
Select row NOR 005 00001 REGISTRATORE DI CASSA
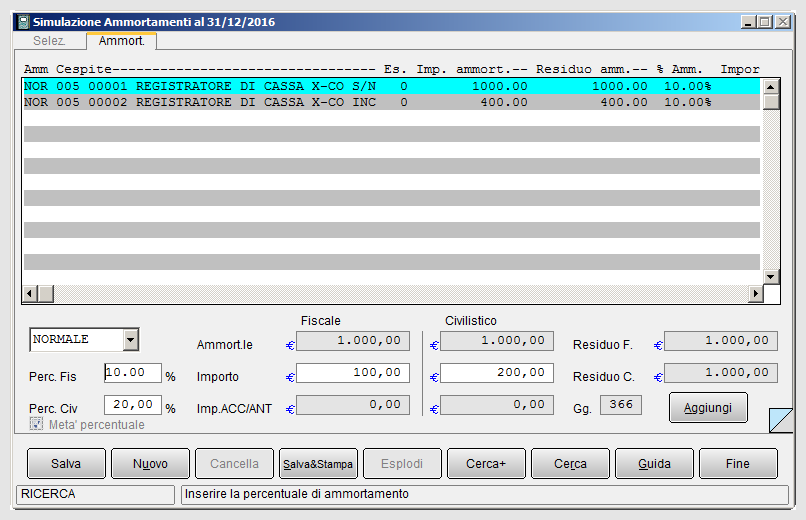tap(391, 86)
